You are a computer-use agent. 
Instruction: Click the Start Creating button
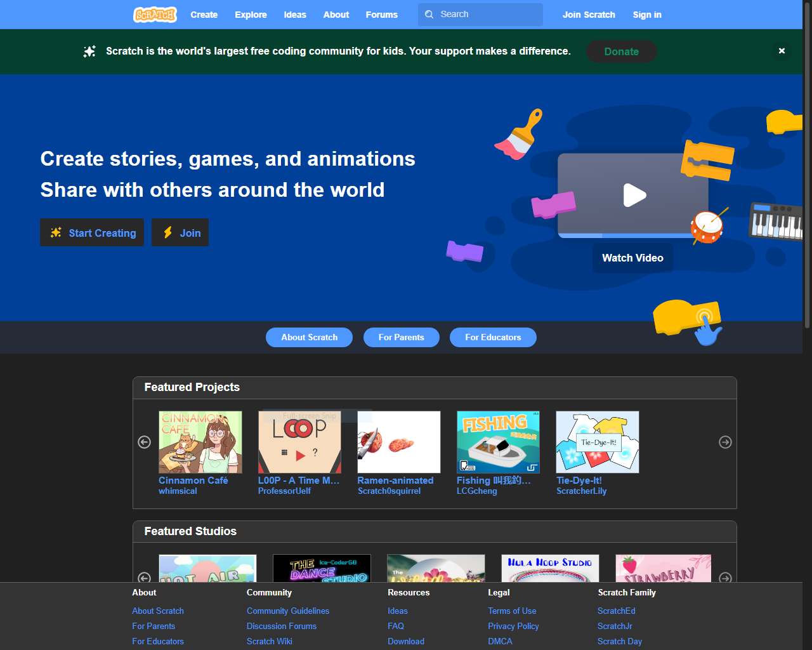(x=92, y=232)
